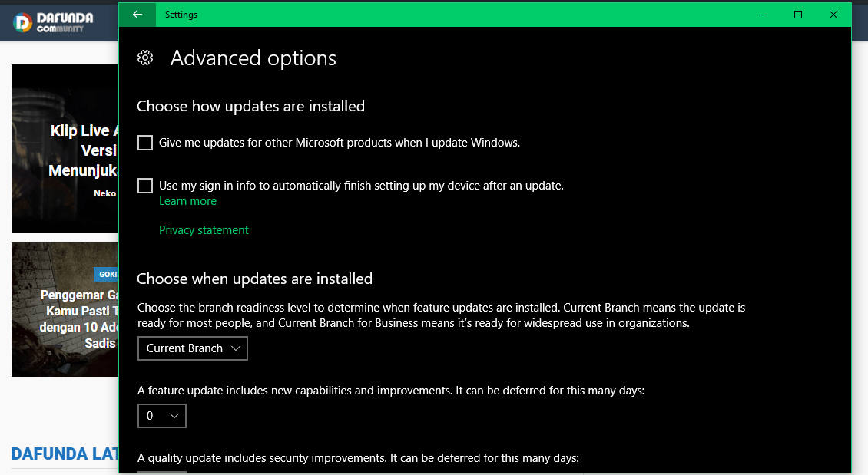Click the 'Choose when updates are installed' heading

[x=254, y=279]
